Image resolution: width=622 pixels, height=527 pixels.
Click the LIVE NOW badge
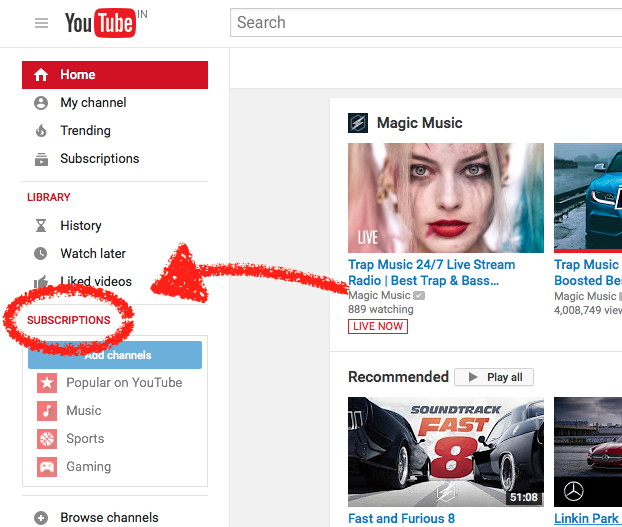378,326
